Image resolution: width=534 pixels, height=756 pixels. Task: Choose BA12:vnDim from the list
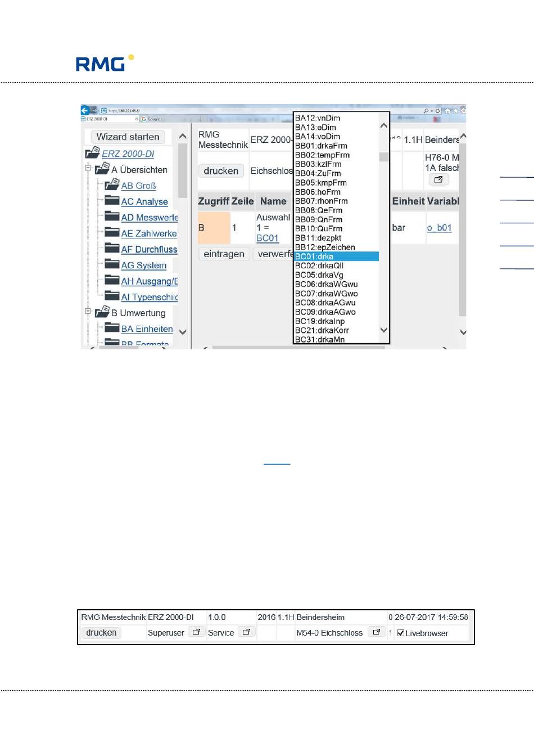(x=337, y=118)
